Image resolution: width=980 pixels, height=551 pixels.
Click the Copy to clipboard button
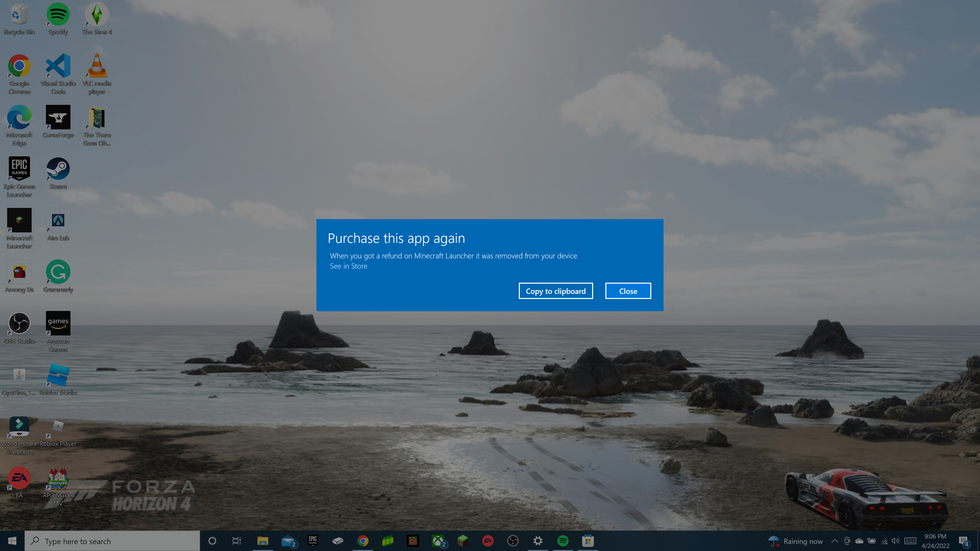(555, 291)
